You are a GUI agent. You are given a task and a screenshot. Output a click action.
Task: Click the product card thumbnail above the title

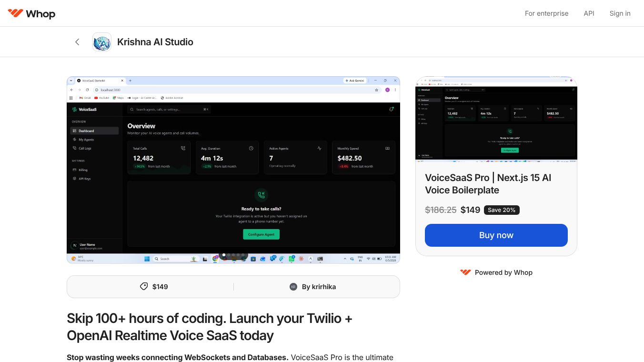(x=496, y=119)
